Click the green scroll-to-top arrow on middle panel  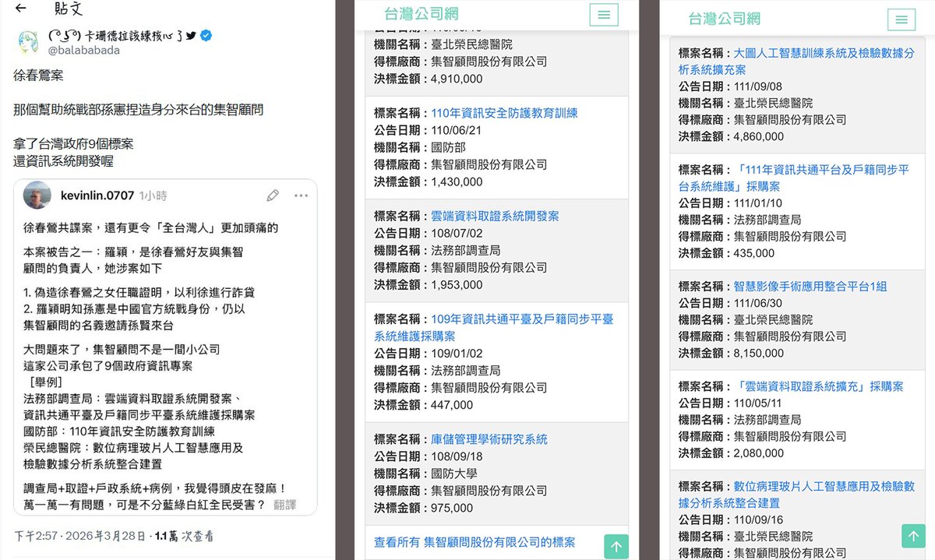pyautogui.click(x=615, y=546)
